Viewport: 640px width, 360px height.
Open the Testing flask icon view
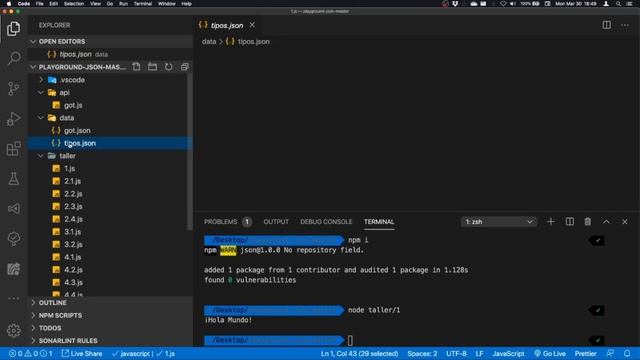13,179
